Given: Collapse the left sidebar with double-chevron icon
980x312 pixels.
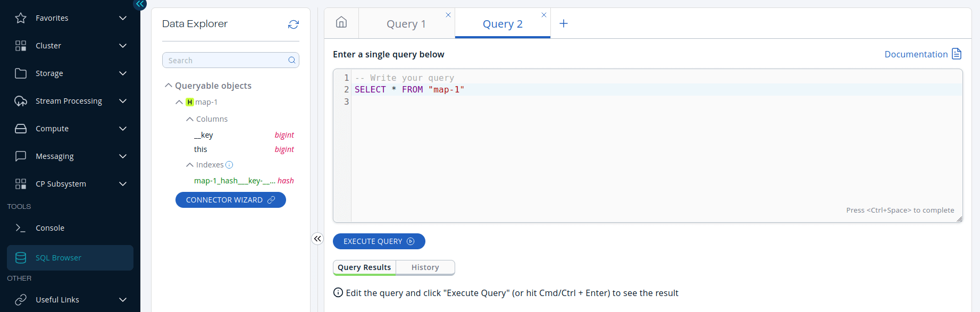Looking at the screenshot, I should point(139,4).
